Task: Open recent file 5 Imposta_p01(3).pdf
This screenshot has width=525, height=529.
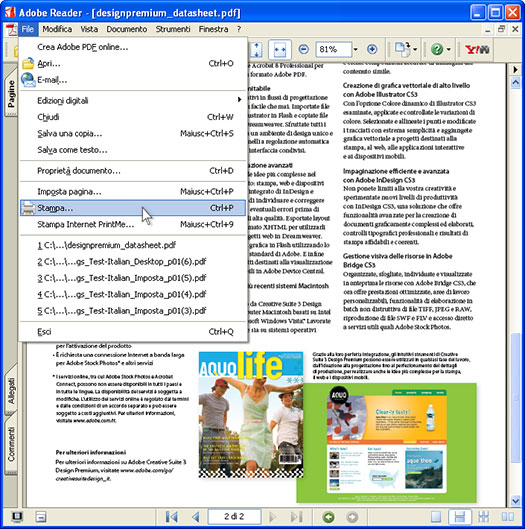Action: pyautogui.click(x=133, y=311)
